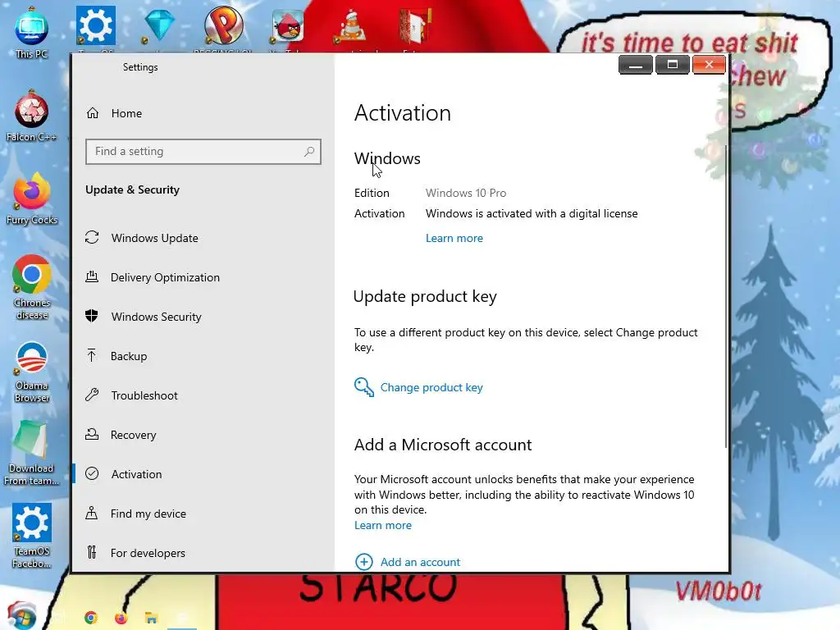Click the Update & Security heading

click(132, 189)
